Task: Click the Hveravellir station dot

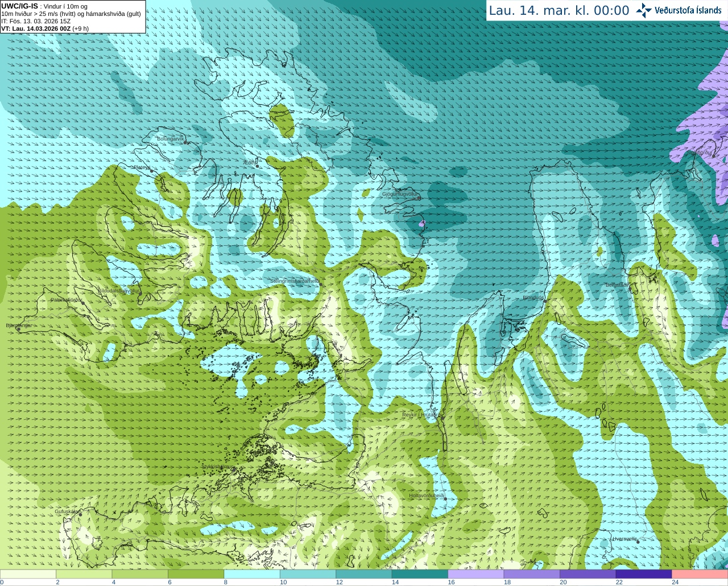Action: [x=638, y=542]
